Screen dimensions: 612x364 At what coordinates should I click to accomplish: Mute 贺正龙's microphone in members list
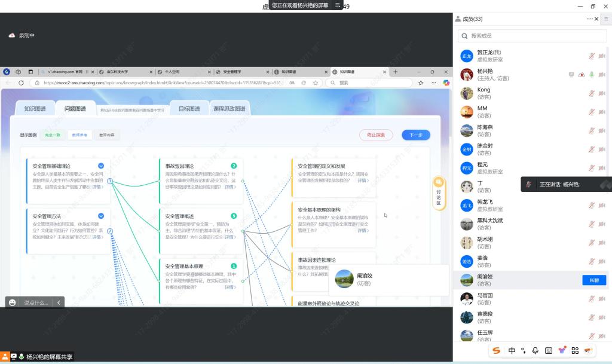tap(592, 56)
